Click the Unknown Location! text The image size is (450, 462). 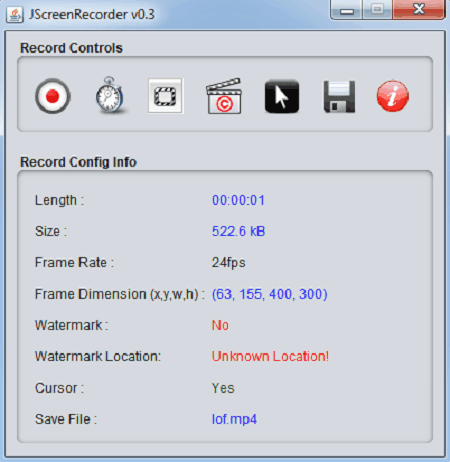tap(270, 356)
